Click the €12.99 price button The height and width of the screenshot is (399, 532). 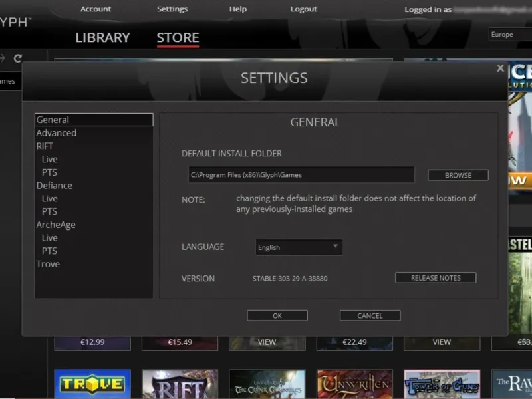(x=92, y=342)
